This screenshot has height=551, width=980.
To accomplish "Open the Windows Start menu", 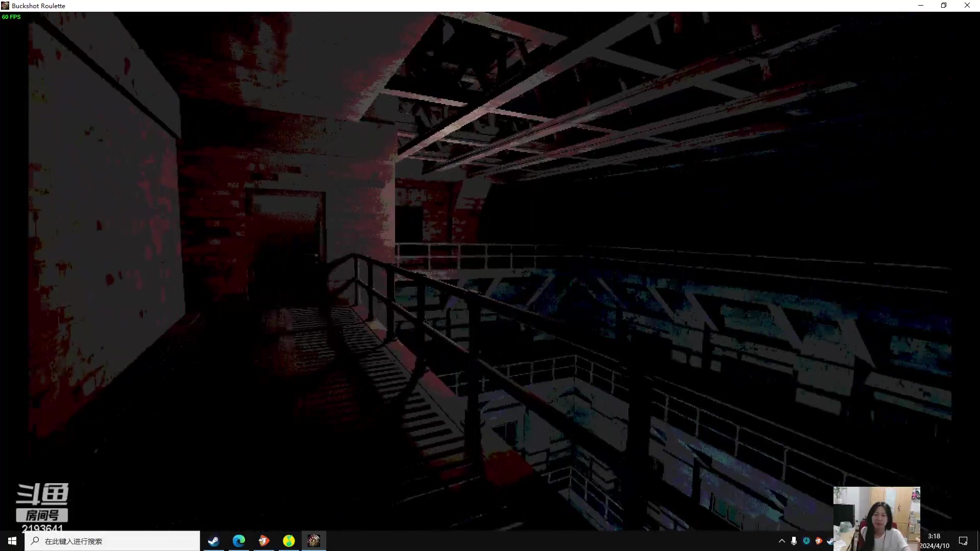I will [12, 541].
